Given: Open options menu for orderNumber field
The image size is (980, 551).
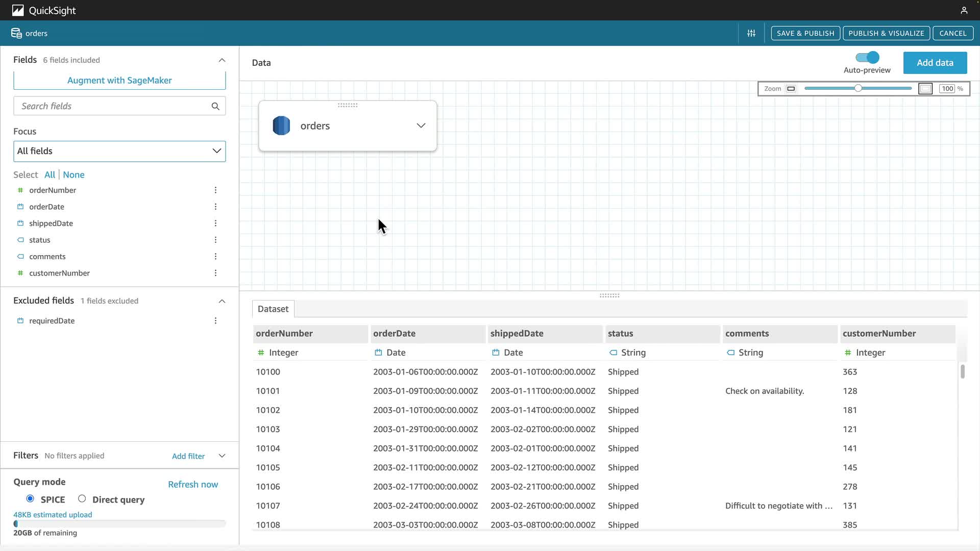Looking at the screenshot, I should tap(215, 190).
